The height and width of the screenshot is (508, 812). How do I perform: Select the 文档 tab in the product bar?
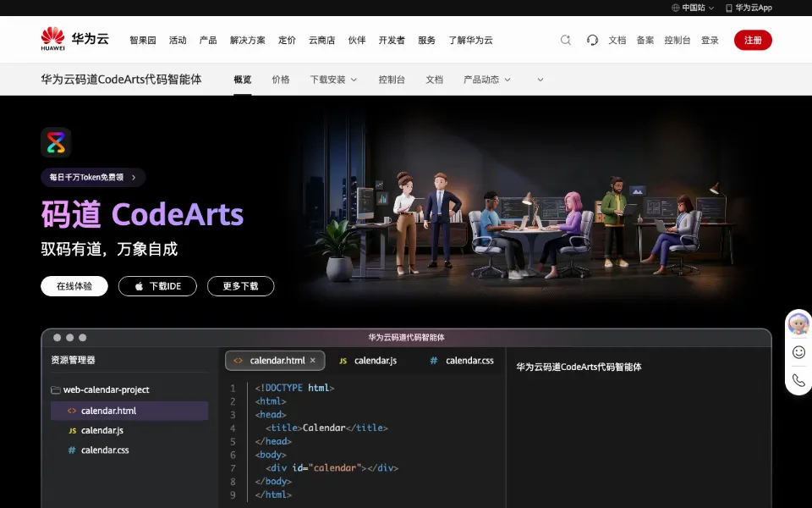pos(435,80)
